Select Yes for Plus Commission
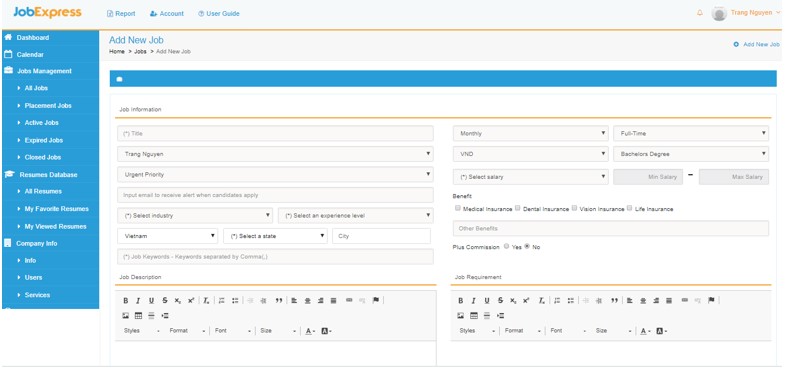 (506, 246)
